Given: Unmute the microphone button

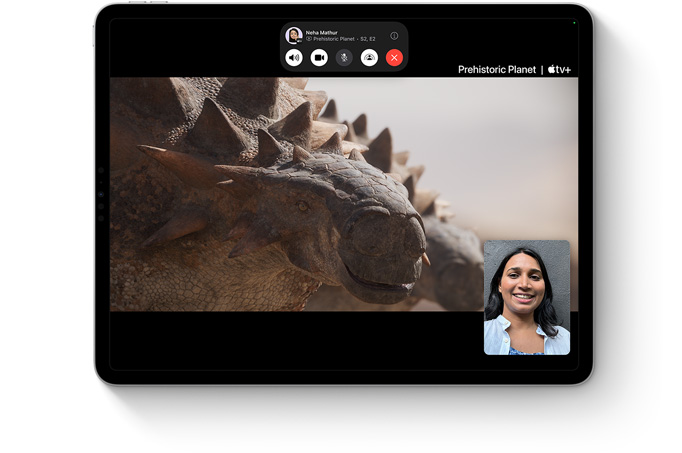Looking at the screenshot, I should [x=344, y=57].
